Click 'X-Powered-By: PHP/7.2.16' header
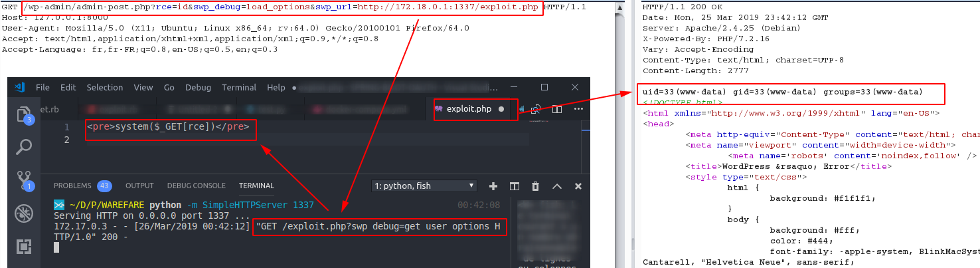This screenshot has width=980, height=268. [706, 39]
